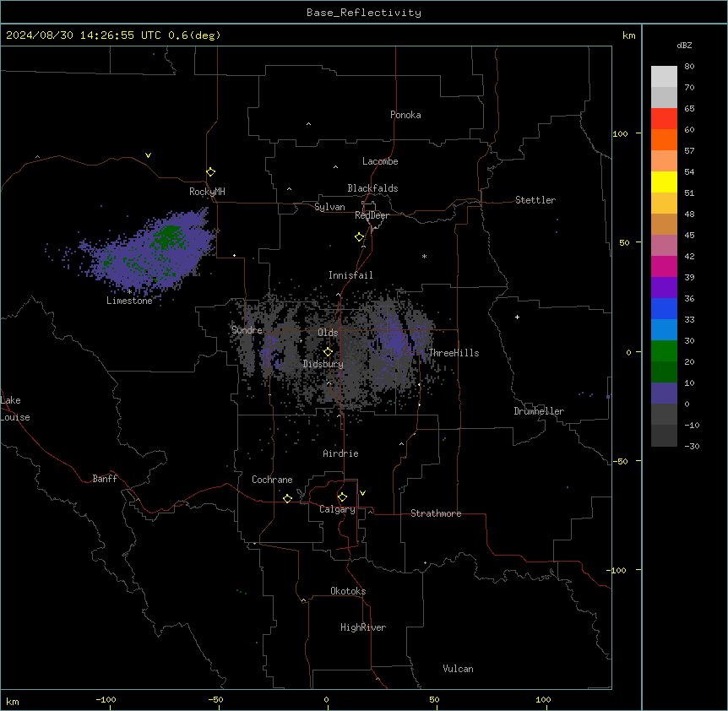Click the Base_Reflectivity title
728x711 pixels.
click(364, 13)
